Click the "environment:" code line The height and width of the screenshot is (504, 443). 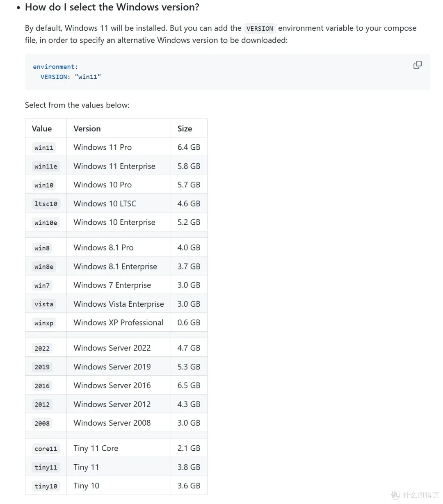(55, 67)
